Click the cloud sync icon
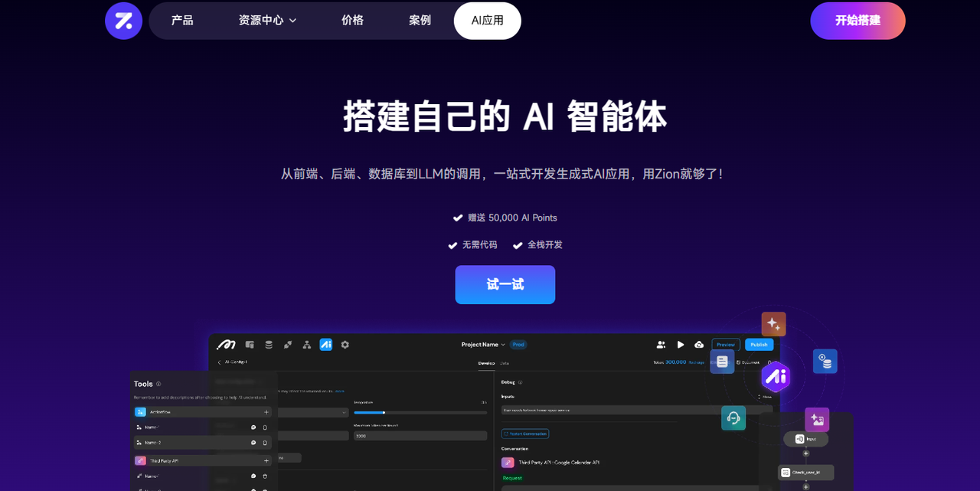980x491 pixels. coord(699,345)
